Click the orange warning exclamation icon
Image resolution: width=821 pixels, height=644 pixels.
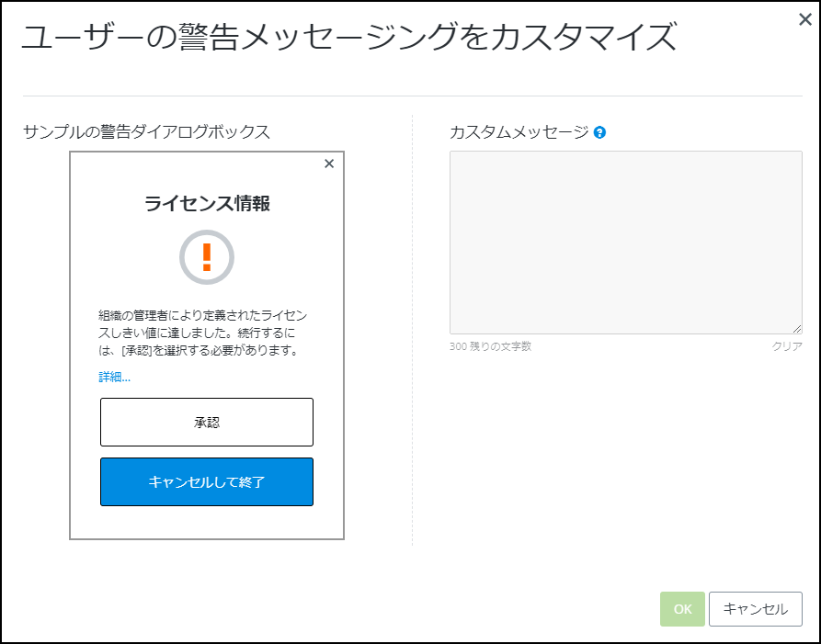pyautogui.click(x=207, y=257)
